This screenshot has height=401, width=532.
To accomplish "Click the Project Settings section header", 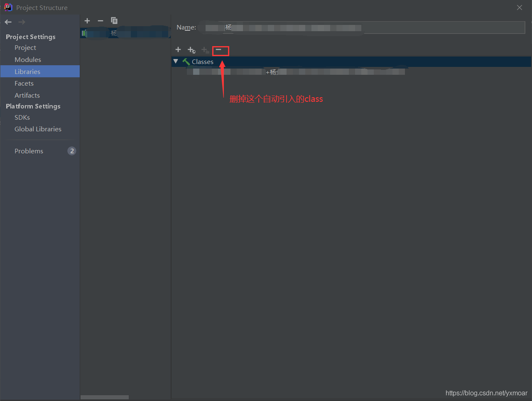I will (31, 37).
